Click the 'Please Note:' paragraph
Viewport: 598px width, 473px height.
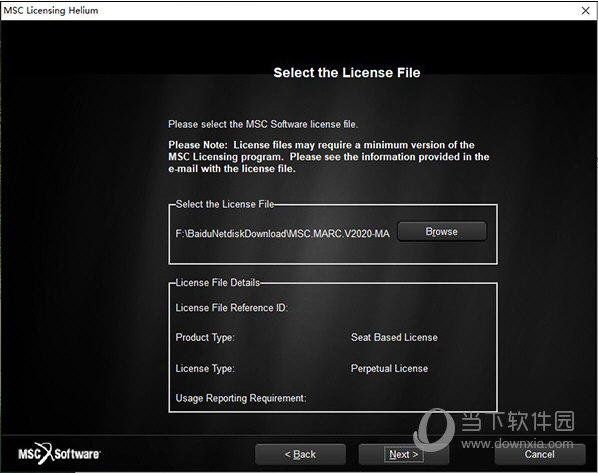pyautogui.click(x=329, y=157)
